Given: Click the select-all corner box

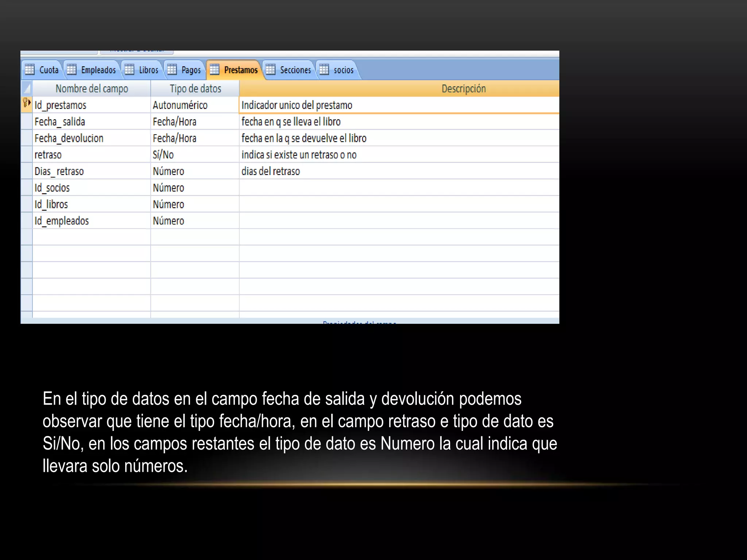Looking at the screenshot, I should click(x=27, y=89).
